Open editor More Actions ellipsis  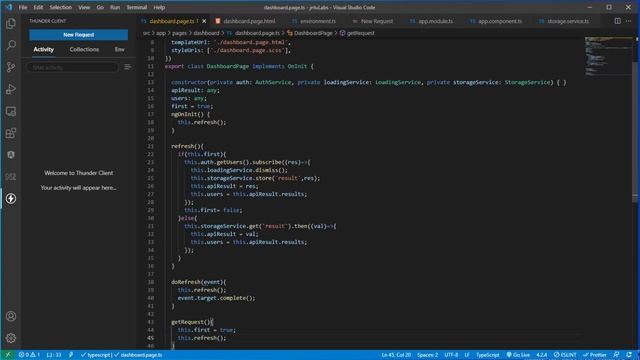coord(629,21)
